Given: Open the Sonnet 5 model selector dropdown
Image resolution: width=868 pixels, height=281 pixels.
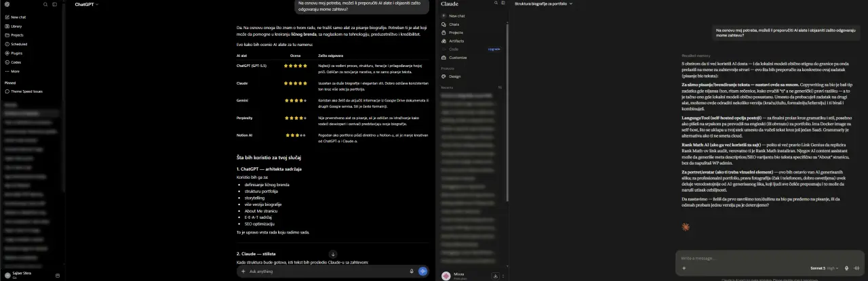Looking at the screenshot, I should tap(825, 268).
